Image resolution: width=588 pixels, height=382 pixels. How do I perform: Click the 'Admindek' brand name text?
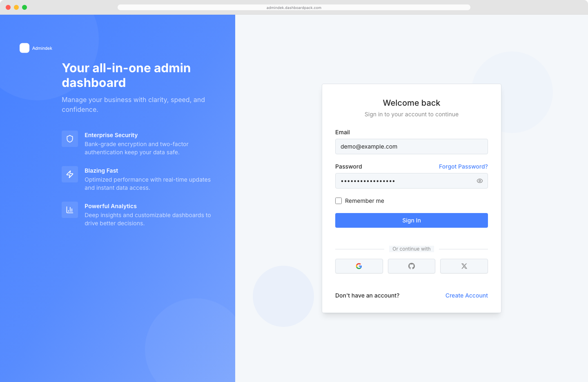point(42,48)
